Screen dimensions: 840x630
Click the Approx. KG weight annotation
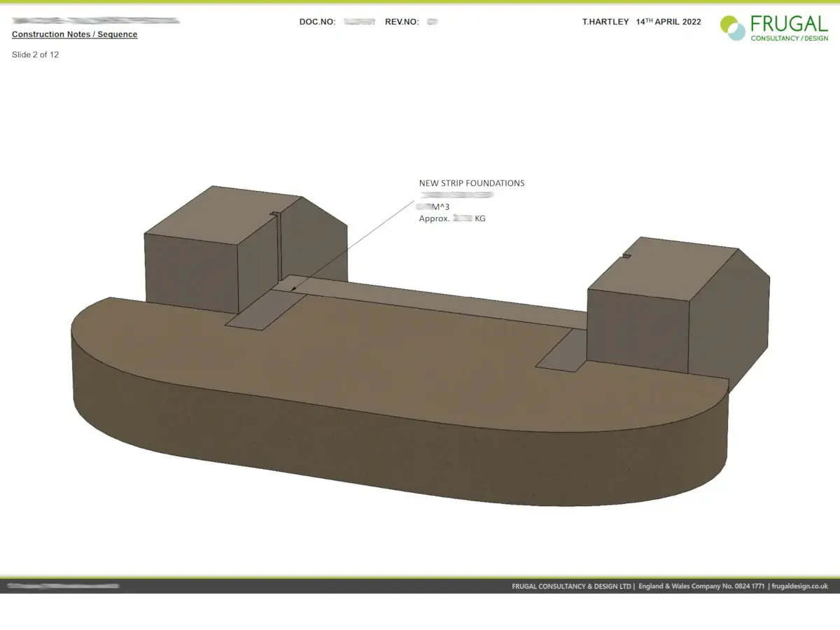(x=451, y=218)
